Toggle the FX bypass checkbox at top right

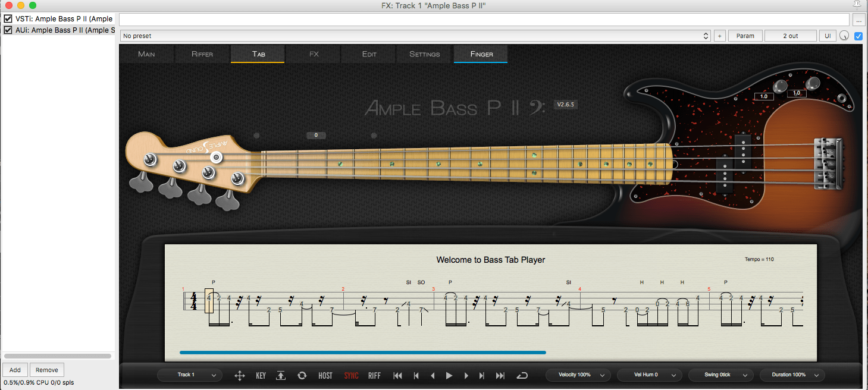(858, 36)
